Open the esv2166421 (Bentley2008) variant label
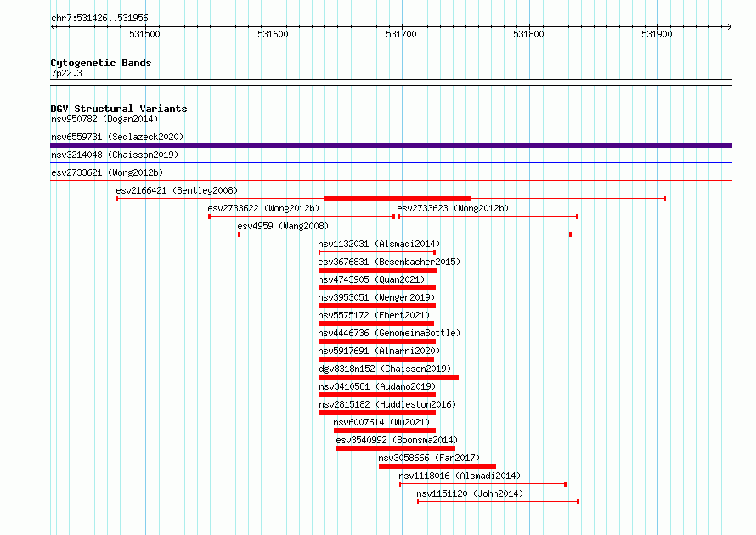This screenshot has width=756, height=535. pyautogui.click(x=177, y=190)
